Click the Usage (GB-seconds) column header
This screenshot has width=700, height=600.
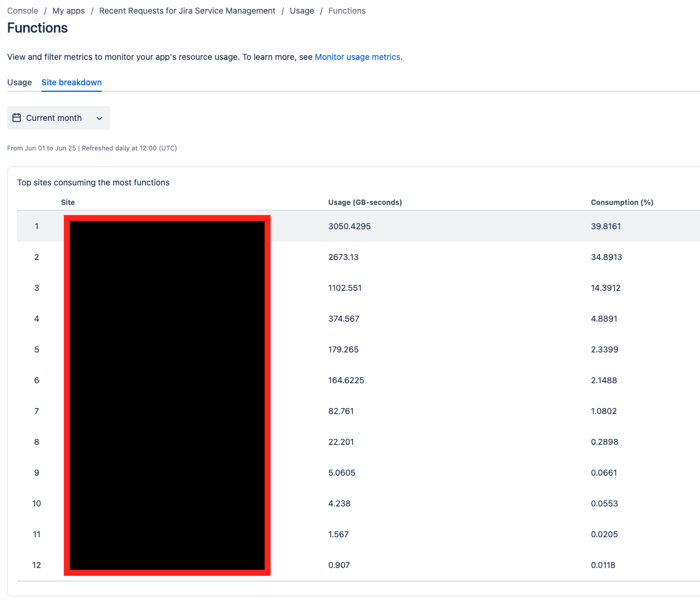tap(365, 202)
